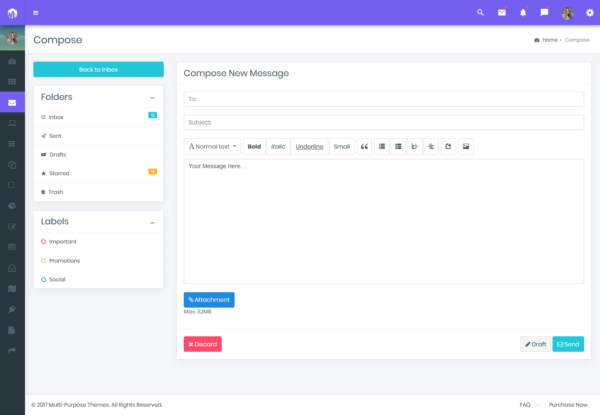This screenshot has width=600, height=415.
Task: Select the mailbox envelope icon in sidebar
Action: (x=12, y=103)
